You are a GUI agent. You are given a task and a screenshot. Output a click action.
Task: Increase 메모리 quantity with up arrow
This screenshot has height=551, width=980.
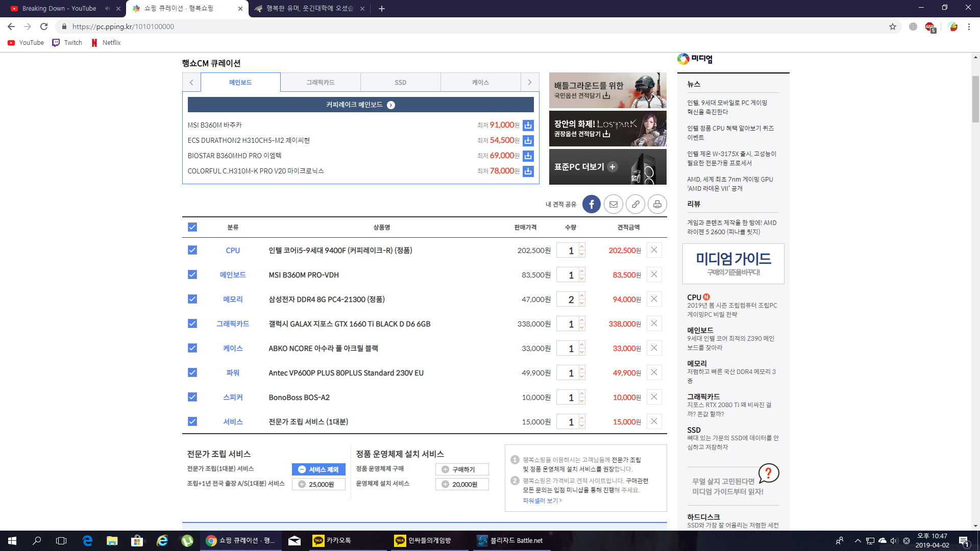pos(582,295)
